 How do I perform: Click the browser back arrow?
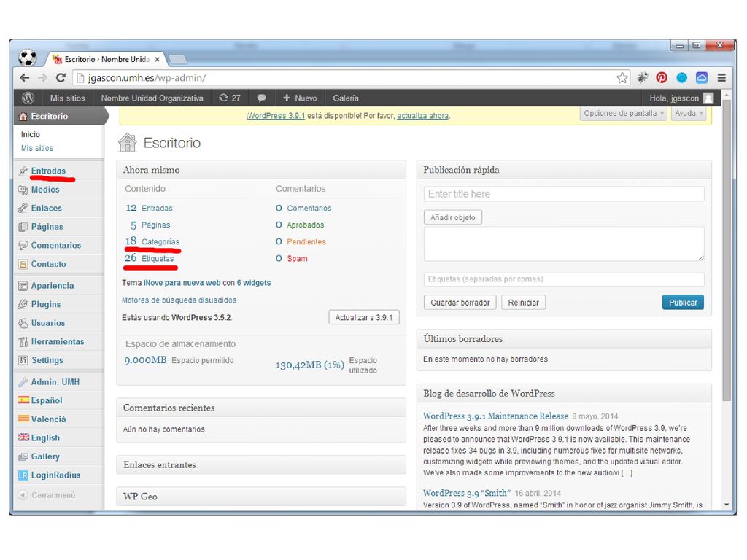pos(25,77)
